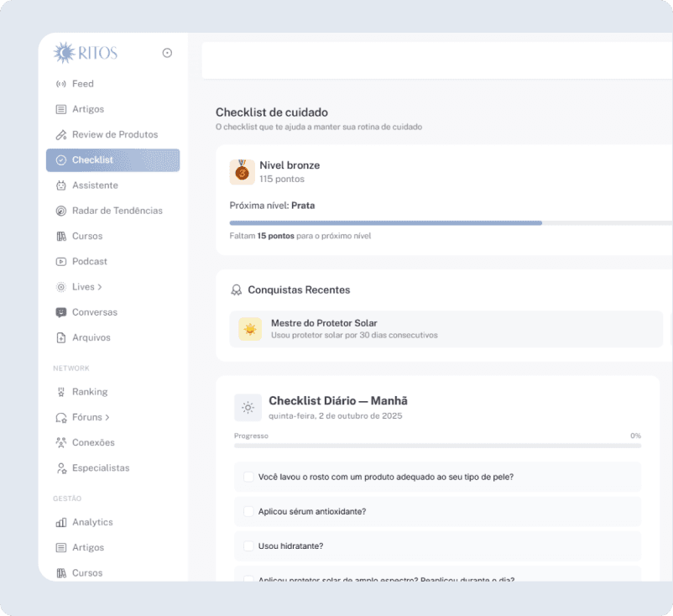The image size is (673, 616).
Task: Open Conversas via chat bubble icon
Action: tap(61, 312)
